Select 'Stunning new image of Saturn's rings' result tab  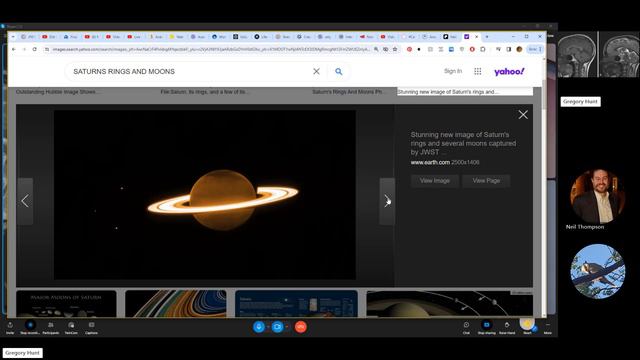[465, 92]
